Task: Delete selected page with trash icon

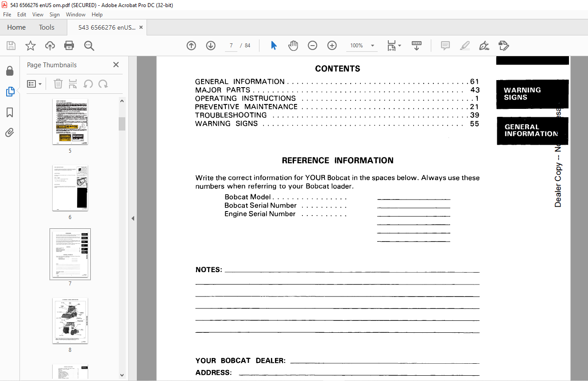Action: point(58,84)
